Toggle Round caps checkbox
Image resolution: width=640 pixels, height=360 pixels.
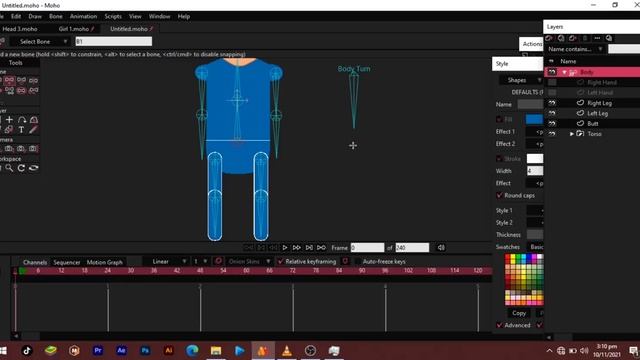click(499, 195)
